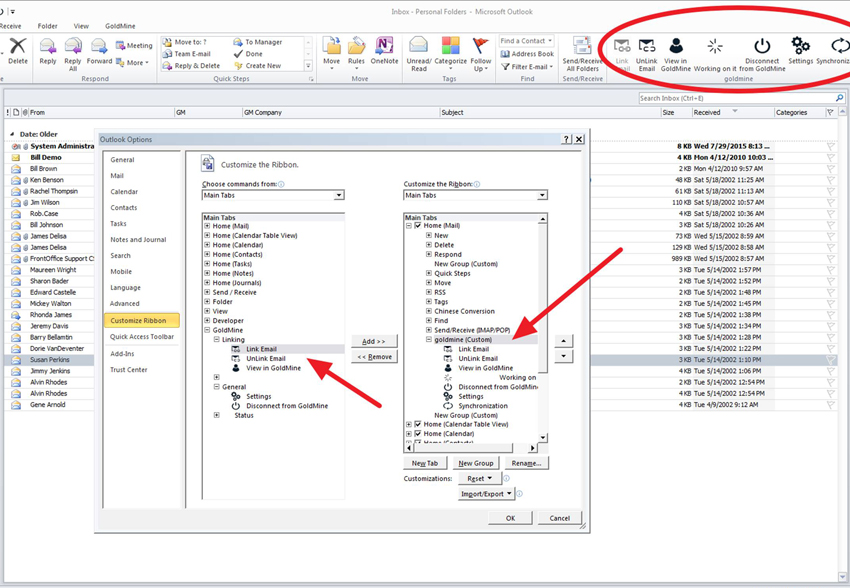Expand the Status group under GoldMine

click(x=216, y=415)
